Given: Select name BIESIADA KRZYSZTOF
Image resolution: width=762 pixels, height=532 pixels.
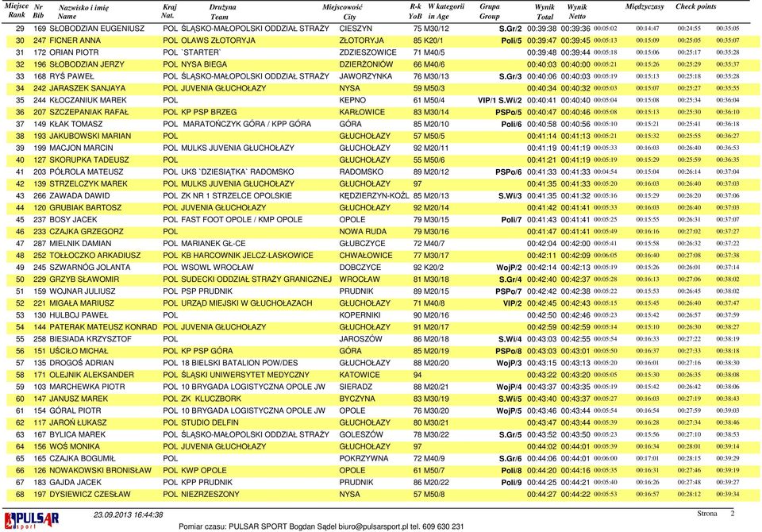Looking at the screenshot, I should 90,339.
